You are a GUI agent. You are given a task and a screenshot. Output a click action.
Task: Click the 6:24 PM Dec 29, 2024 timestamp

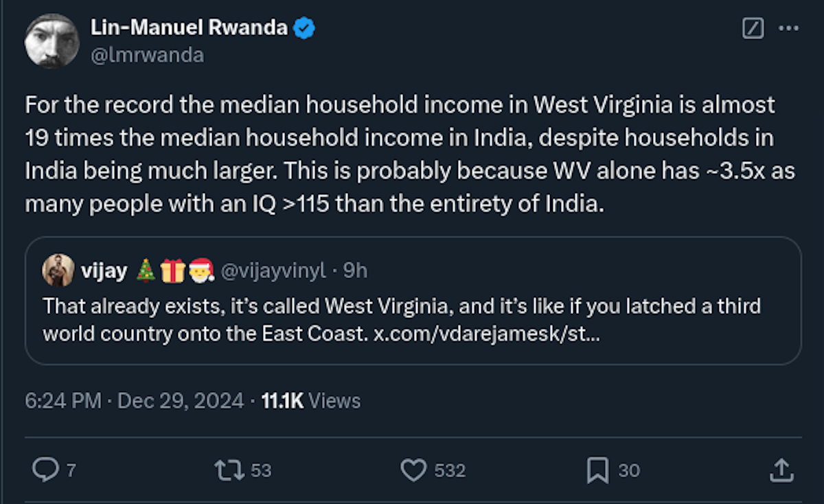pos(134,400)
